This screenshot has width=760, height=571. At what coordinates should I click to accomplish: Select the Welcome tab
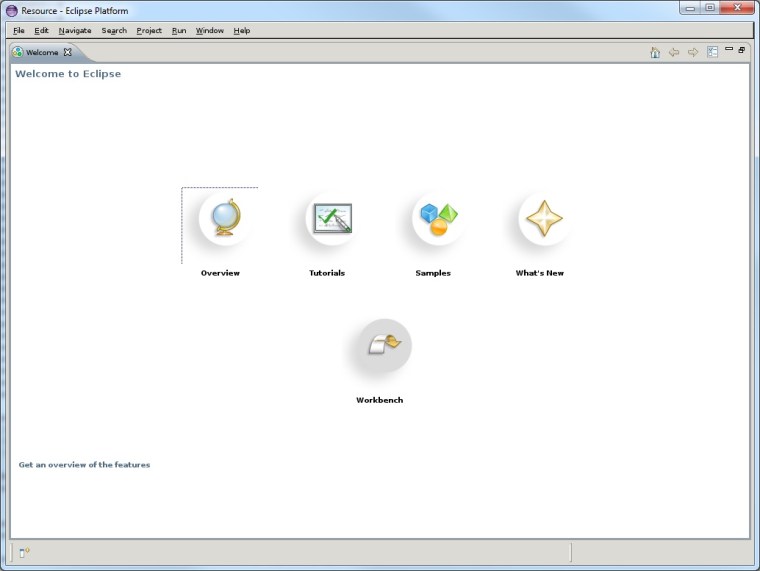tap(41, 52)
